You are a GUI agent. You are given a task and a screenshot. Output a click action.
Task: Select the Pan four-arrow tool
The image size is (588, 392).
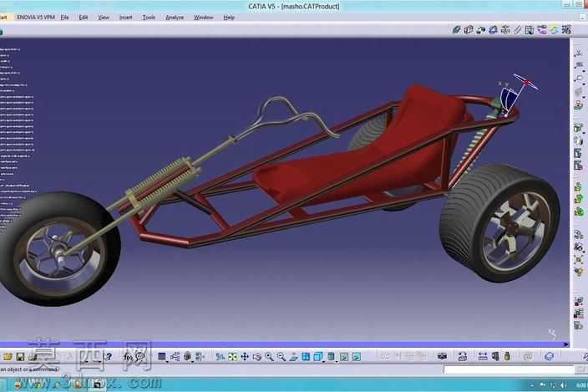coord(245,357)
